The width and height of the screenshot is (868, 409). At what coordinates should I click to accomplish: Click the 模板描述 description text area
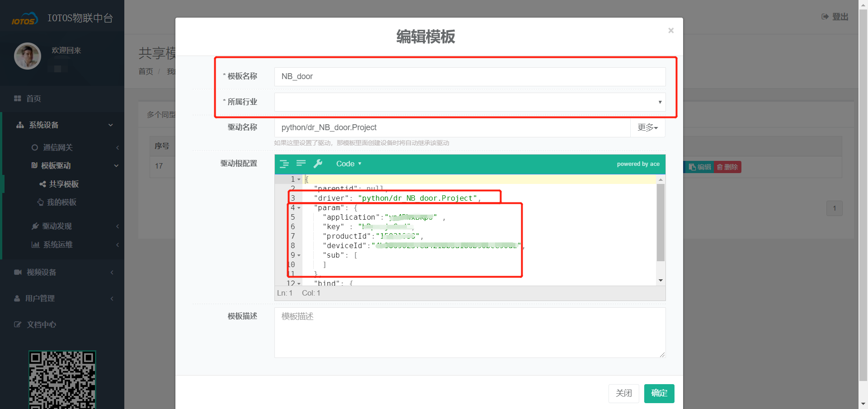[470, 332]
